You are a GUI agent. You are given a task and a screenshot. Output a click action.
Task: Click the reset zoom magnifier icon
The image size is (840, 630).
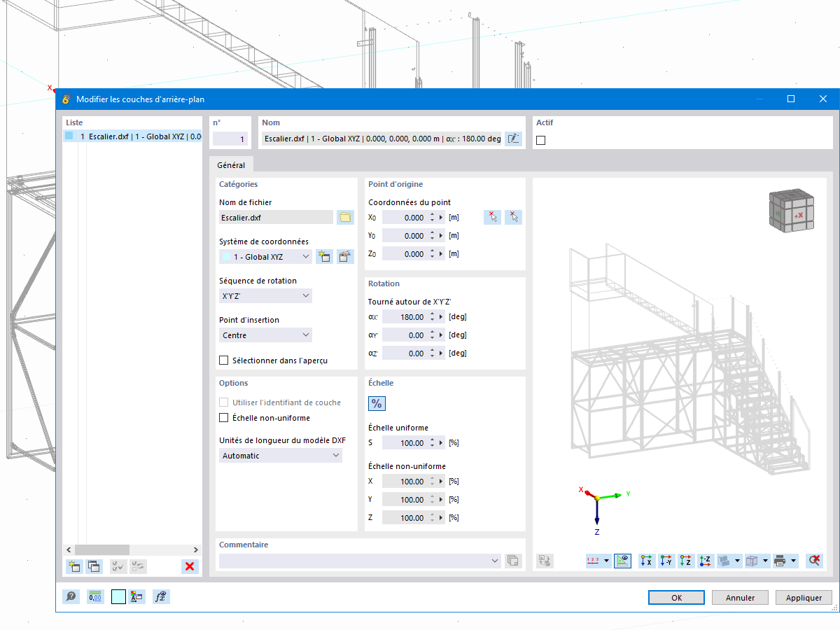point(814,561)
